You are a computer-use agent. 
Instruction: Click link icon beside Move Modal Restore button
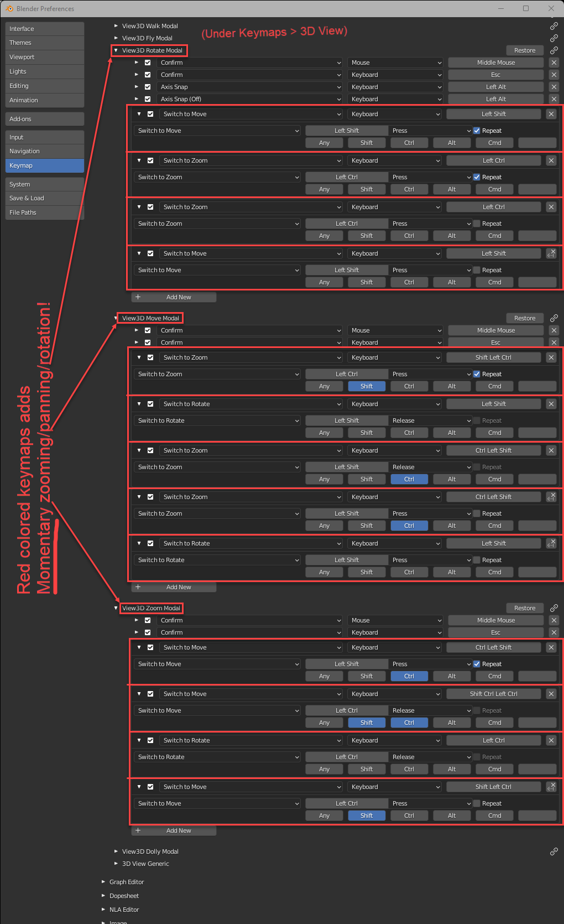click(553, 318)
